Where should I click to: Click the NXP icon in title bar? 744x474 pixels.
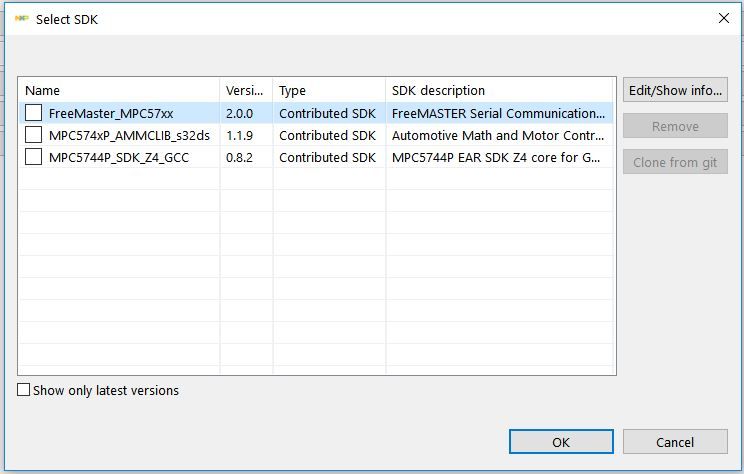tap(22, 19)
